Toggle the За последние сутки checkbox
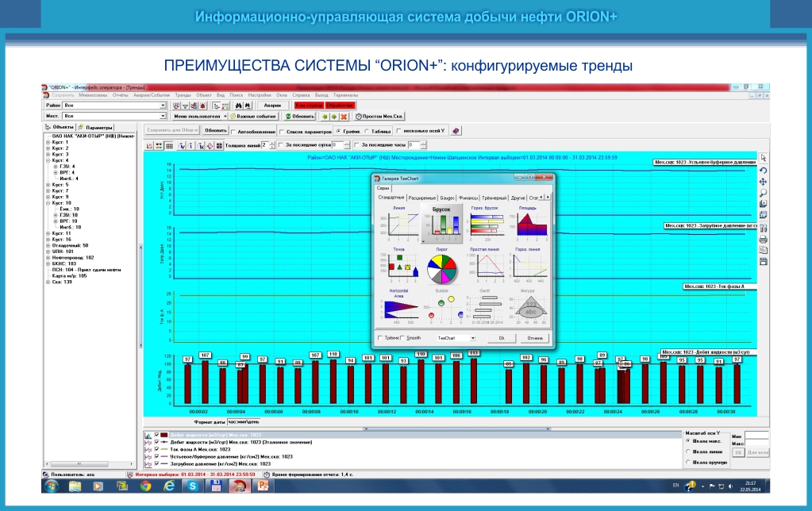This screenshot has height=511, width=812. pos(282,145)
